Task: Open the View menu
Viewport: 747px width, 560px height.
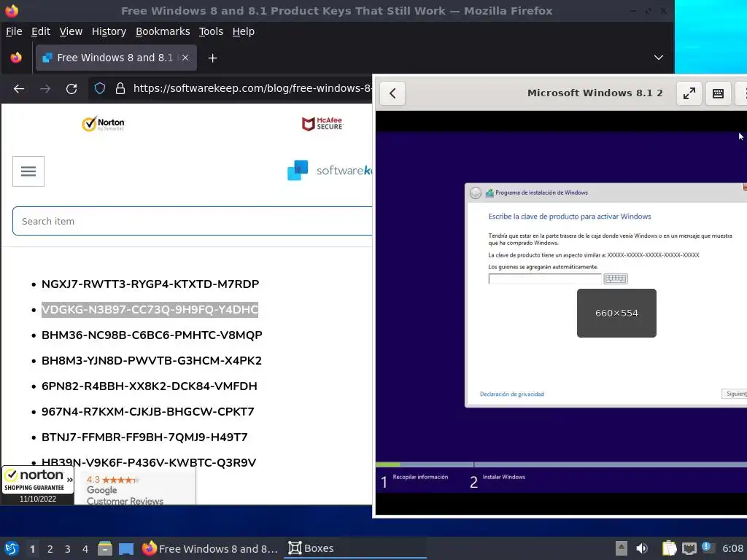Action: [71, 31]
